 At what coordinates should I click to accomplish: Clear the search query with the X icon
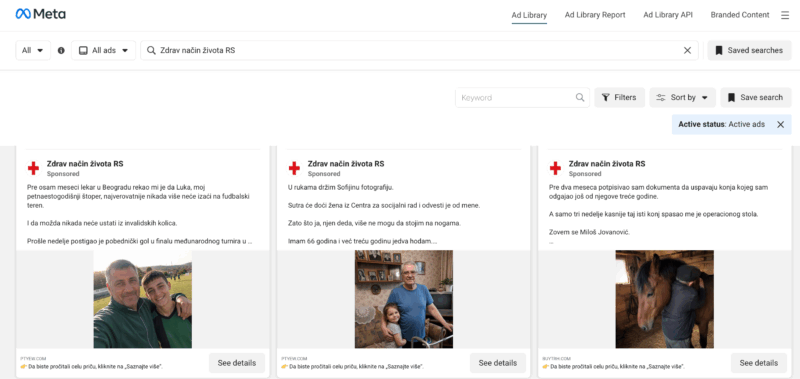point(687,50)
